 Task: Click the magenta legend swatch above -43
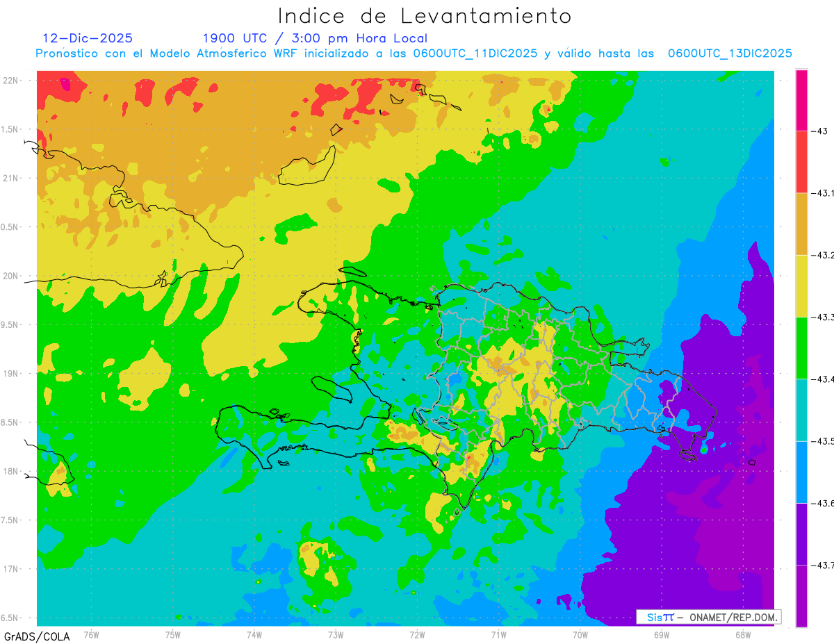click(801, 100)
